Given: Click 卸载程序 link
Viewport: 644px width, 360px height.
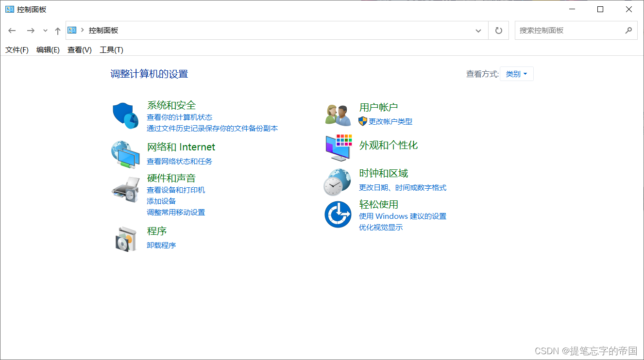Looking at the screenshot, I should 161,245.
